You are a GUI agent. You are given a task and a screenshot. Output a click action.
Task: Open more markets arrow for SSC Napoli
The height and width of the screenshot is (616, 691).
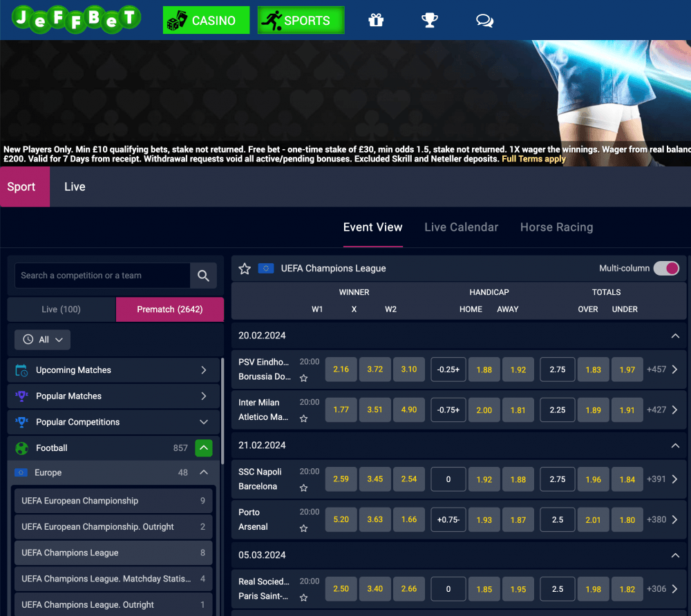(x=674, y=479)
